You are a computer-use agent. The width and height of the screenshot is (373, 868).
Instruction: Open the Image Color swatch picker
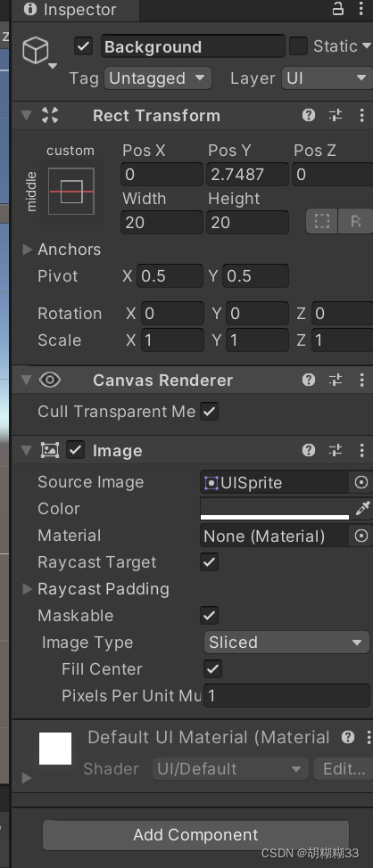tap(275, 508)
